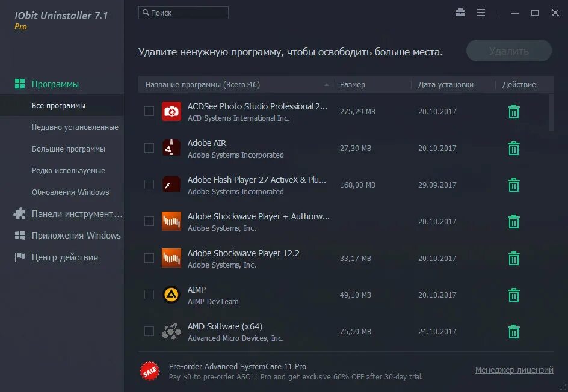
Task: Click Advanced Micro Devices, Inc. publisher text
Action: (x=235, y=338)
